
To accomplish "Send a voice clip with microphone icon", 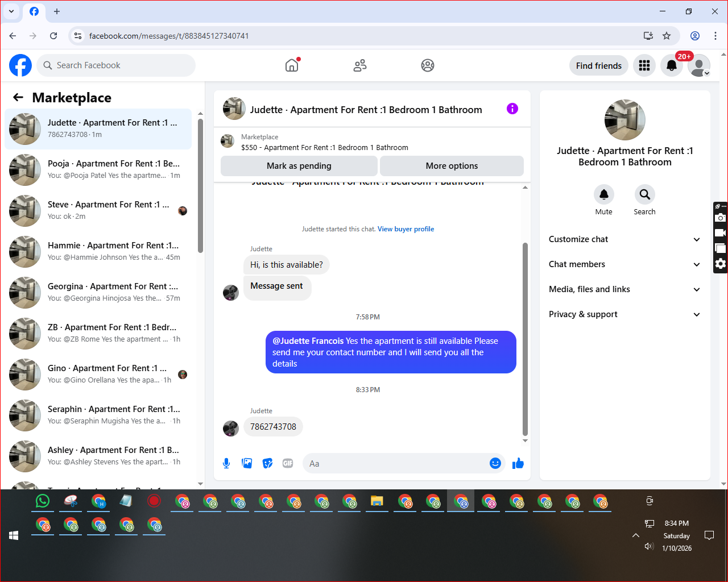I will pyautogui.click(x=226, y=463).
